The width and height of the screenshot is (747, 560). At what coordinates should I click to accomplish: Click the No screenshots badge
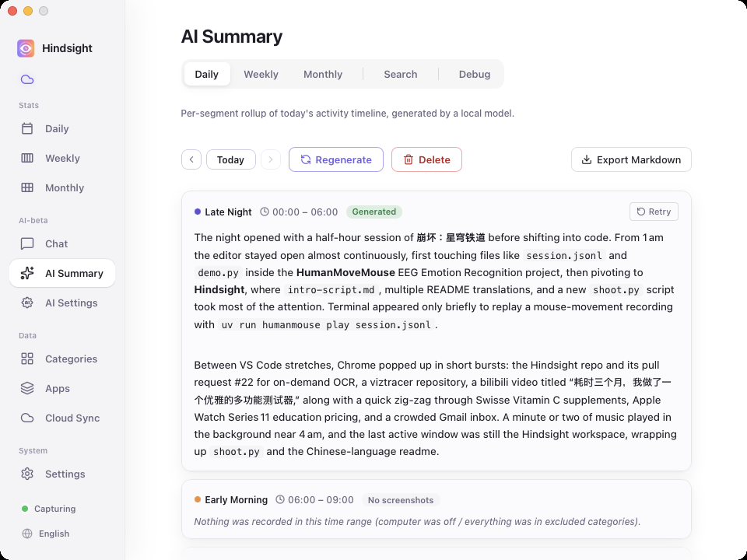click(401, 500)
